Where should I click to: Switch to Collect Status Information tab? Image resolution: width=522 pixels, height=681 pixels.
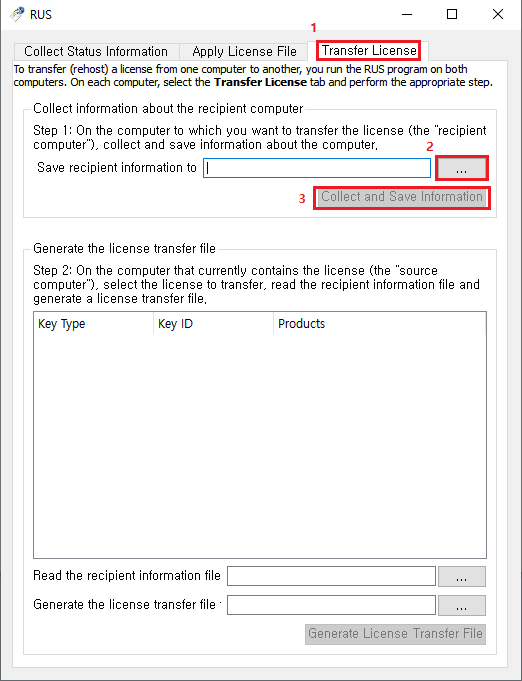(96, 51)
